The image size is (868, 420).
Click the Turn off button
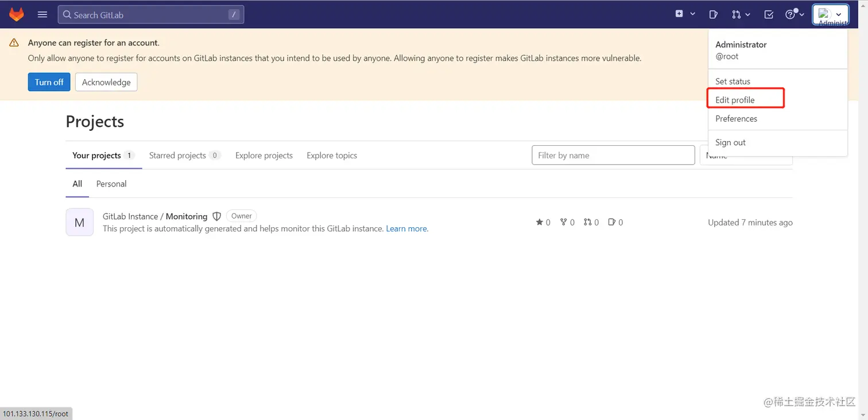coord(49,82)
